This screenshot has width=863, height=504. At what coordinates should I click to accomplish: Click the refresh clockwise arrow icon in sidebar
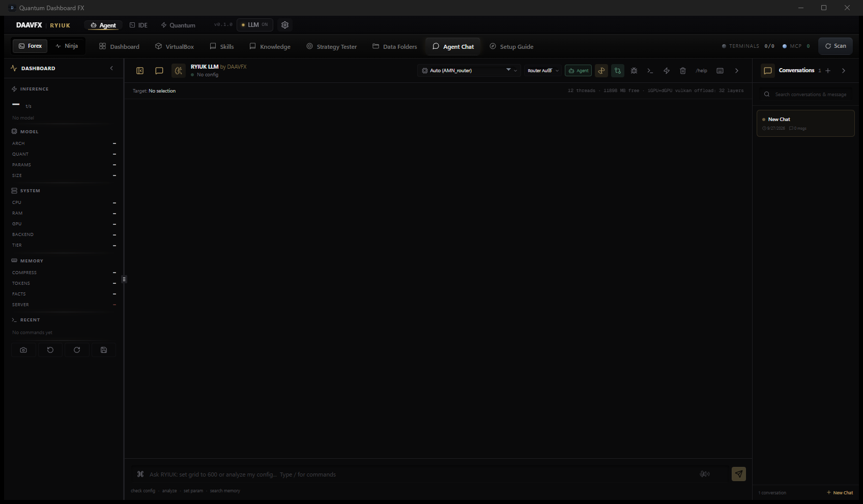tap(77, 350)
